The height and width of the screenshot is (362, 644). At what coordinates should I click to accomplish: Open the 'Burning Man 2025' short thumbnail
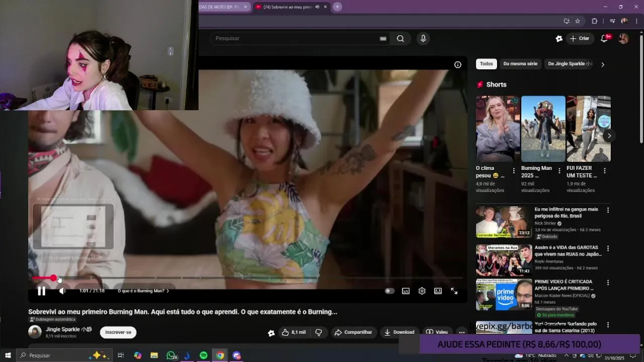(543, 129)
